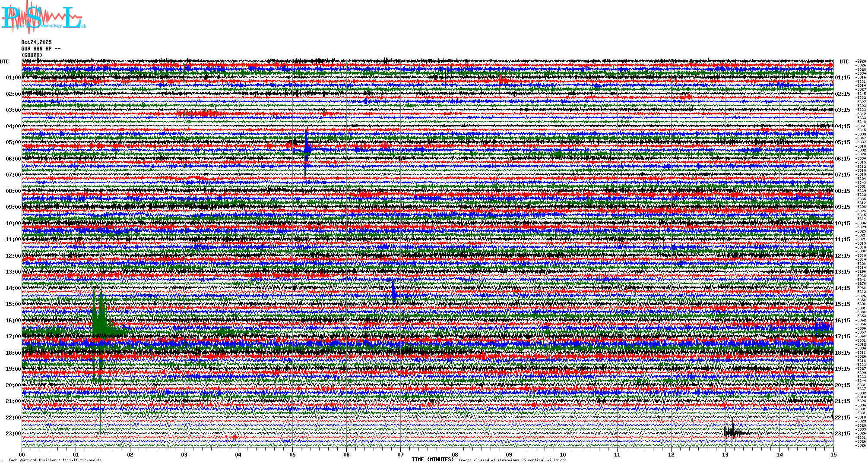
Task: Click the 23:00 hour label on left
Action: (x=13, y=434)
